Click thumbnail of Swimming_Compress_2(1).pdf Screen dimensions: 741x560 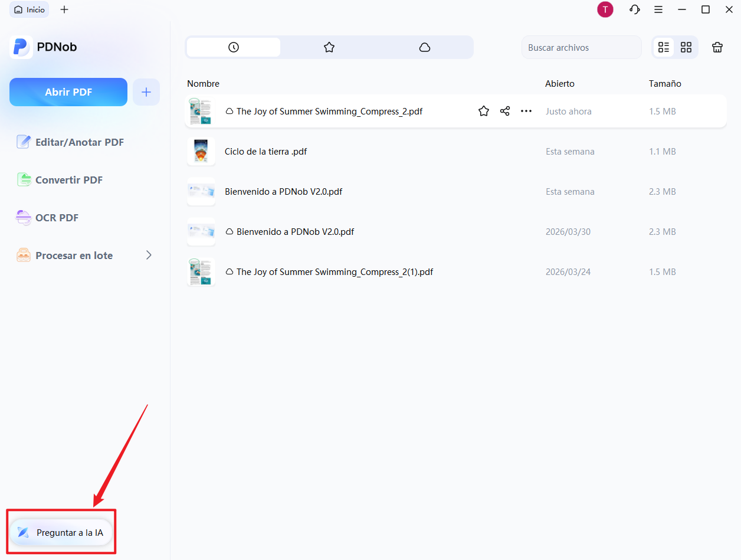[x=201, y=272]
